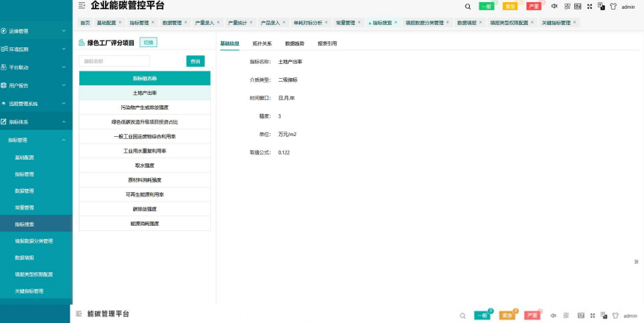Viewport: 644px width, 323px height.
Task: Select 指标搜索 in the sidebar
Action: point(24,224)
